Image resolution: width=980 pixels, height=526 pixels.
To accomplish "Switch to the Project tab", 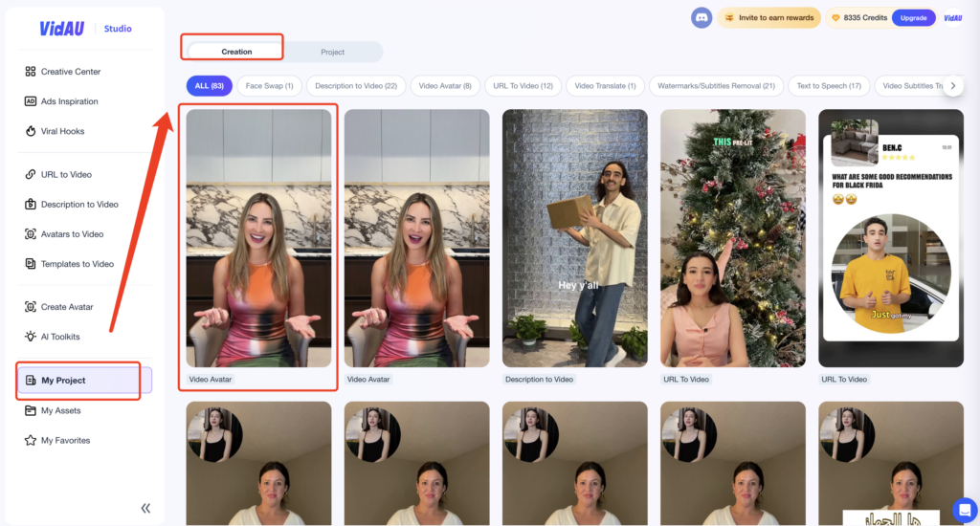I will [x=332, y=52].
